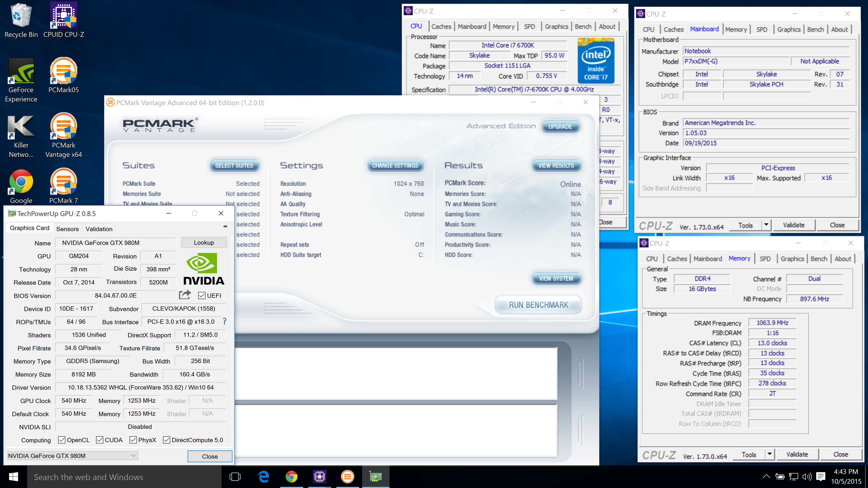
Task: Switch to CPU-Z in the taskbar
Action: (x=319, y=477)
